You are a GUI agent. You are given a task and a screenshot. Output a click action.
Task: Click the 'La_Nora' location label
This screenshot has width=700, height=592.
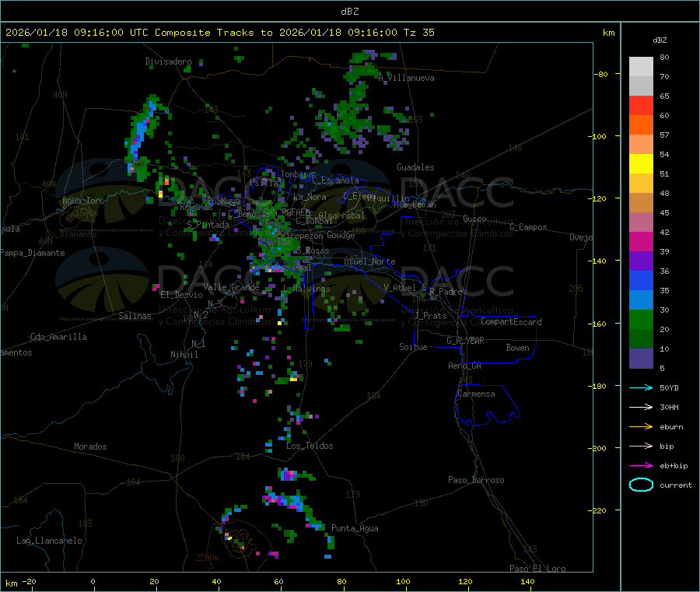[310, 197]
